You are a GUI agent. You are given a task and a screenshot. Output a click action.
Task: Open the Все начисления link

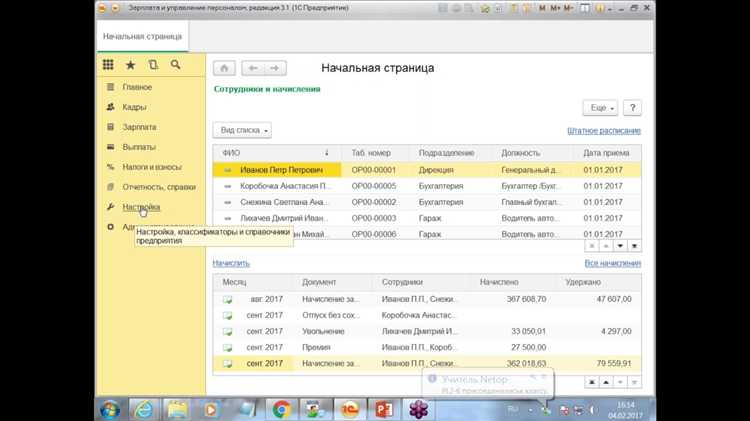click(613, 263)
